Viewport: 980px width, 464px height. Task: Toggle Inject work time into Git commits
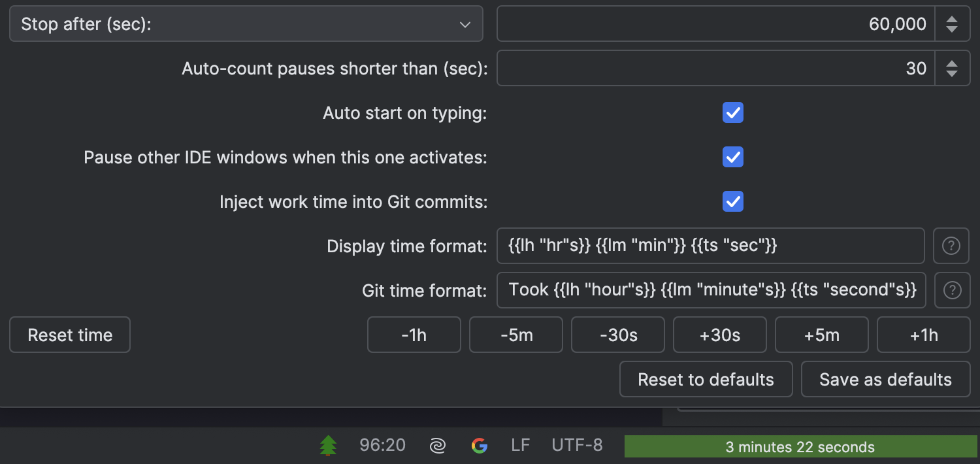click(x=732, y=201)
